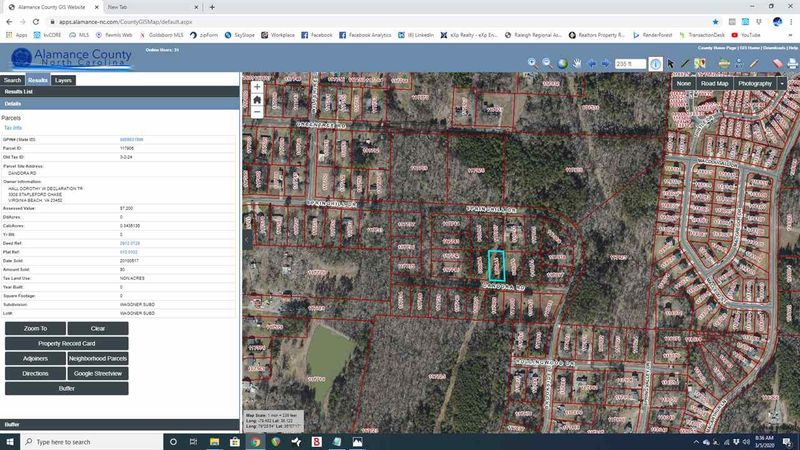Select the zoom out magnifier tool
The height and width of the screenshot is (450, 800).
pyautogui.click(x=547, y=63)
